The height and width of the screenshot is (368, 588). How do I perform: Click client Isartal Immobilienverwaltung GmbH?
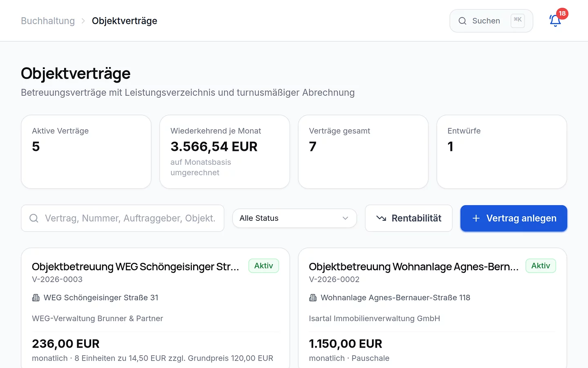[374, 319]
